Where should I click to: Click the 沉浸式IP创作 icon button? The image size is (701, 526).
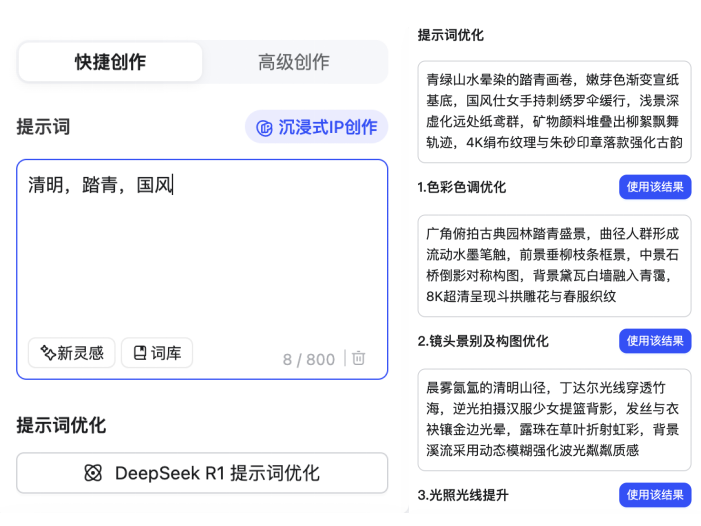(316, 127)
